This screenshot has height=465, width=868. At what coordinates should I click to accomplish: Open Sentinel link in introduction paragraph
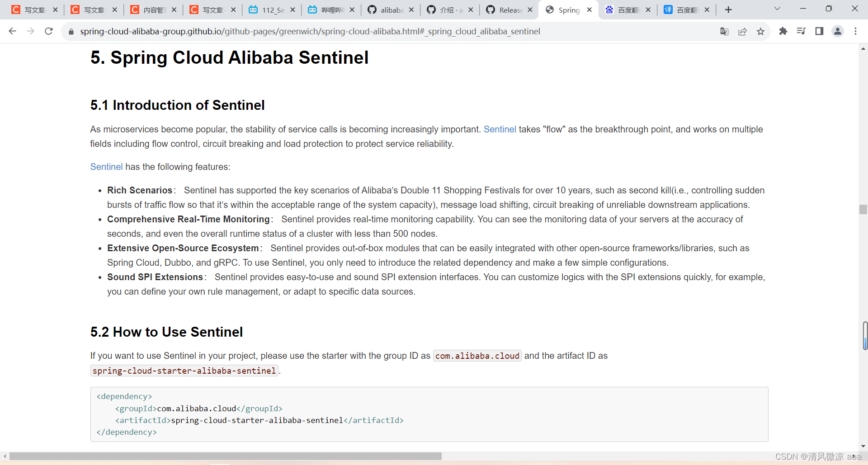pos(500,129)
